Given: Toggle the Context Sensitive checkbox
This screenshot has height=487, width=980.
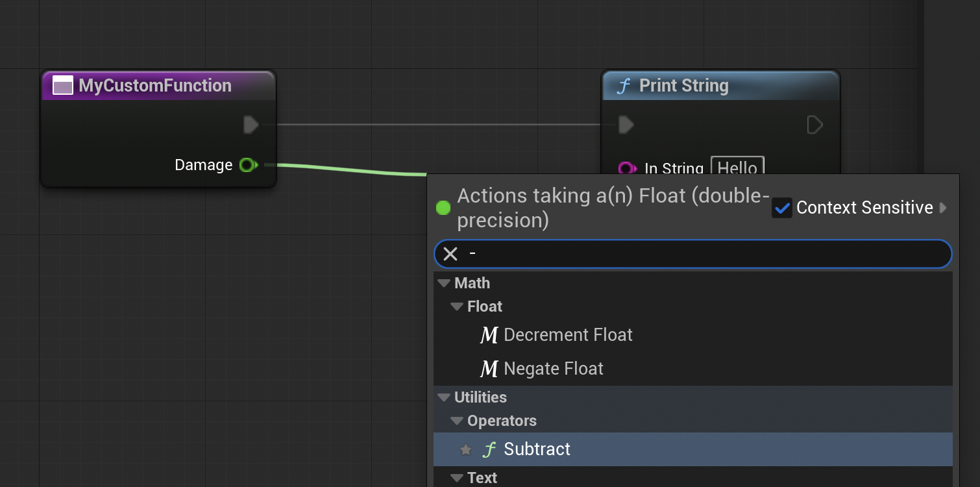Looking at the screenshot, I should click(782, 208).
